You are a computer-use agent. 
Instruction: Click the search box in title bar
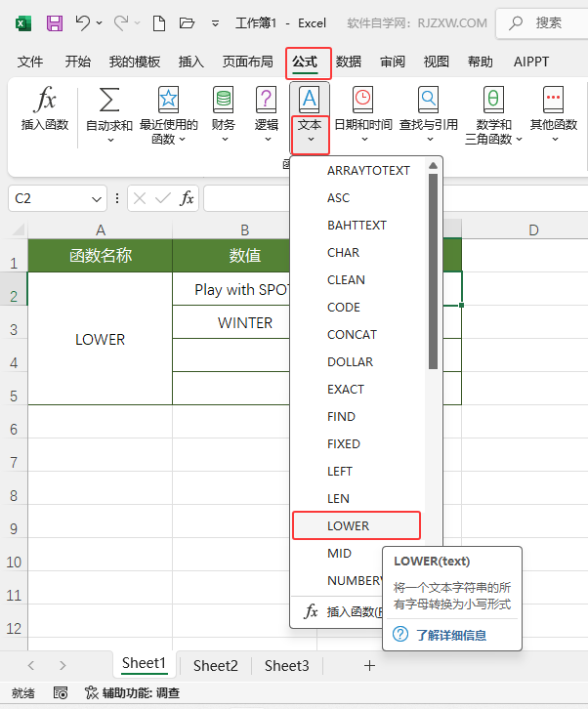pos(542,23)
